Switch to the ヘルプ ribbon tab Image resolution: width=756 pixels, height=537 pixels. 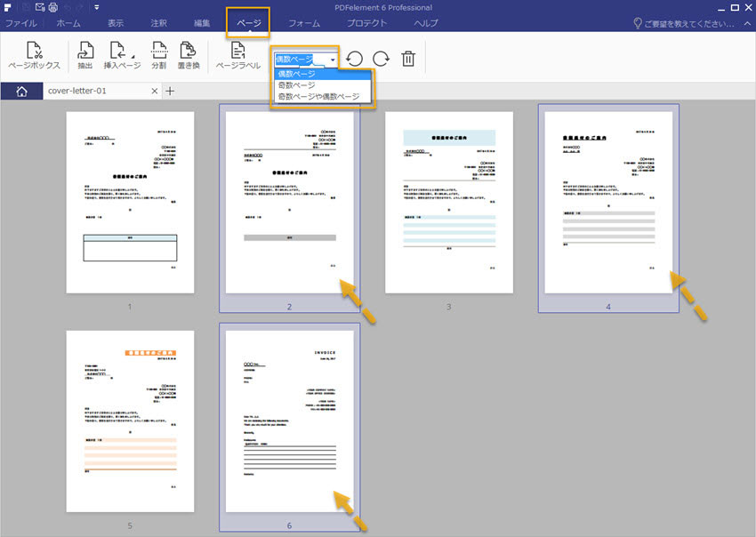(x=426, y=23)
